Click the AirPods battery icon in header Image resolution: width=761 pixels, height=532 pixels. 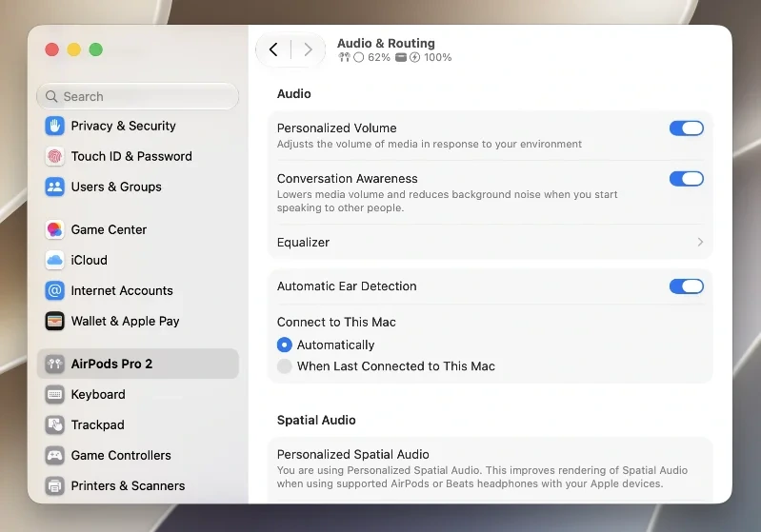(344, 57)
